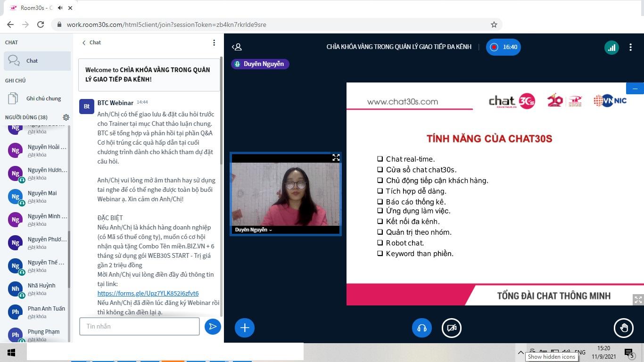This screenshot has width=644, height=362.
Task: Toggle the user list panel icon
Action: pyautogui.click(x=237, y=47)
